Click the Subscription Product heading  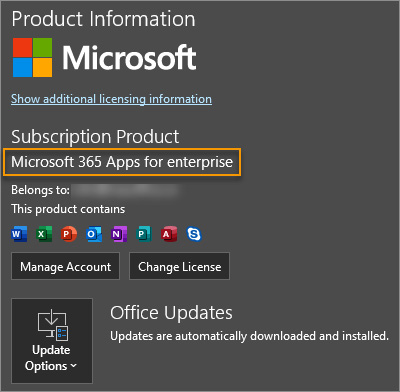[95, 137]
